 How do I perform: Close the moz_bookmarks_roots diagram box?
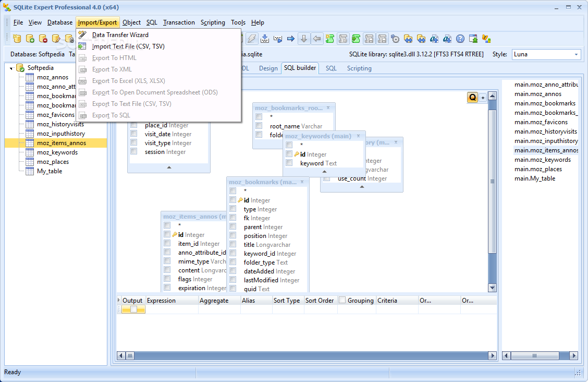(x=328, y=108)
